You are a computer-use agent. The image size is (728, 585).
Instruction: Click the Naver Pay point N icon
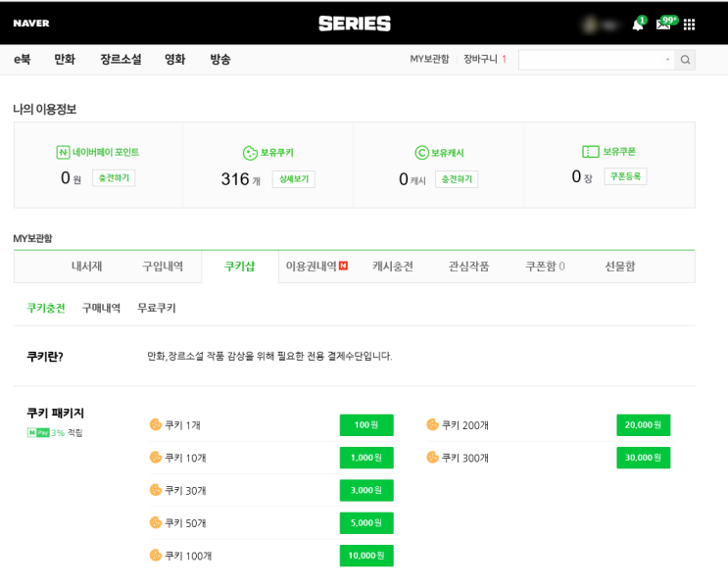pos(63,152)
